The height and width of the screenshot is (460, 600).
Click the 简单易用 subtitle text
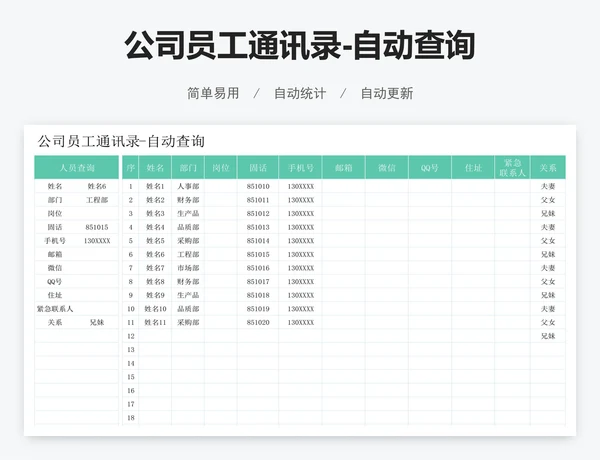coord(213,93)
